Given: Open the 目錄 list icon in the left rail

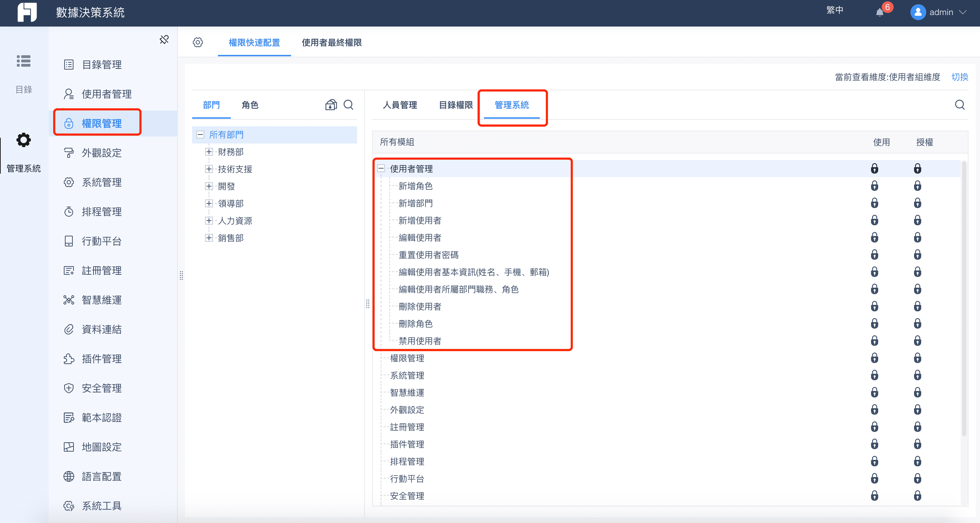Looking at the screenshot, I should point(24,61).
